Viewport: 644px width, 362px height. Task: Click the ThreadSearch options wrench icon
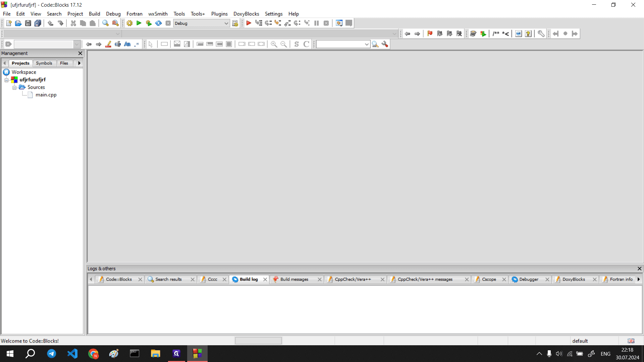point(385,44)
